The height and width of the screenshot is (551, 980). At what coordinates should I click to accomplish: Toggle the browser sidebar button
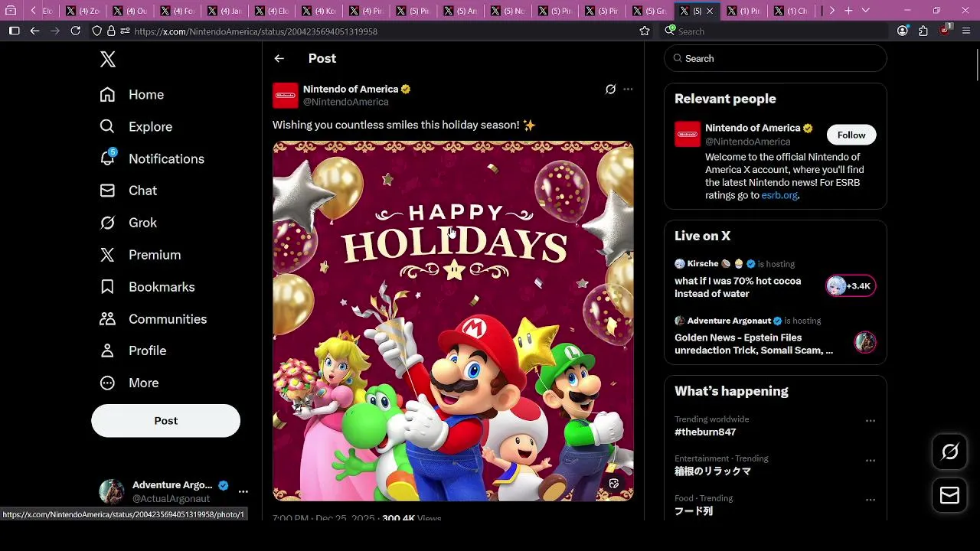click(14, 31)
